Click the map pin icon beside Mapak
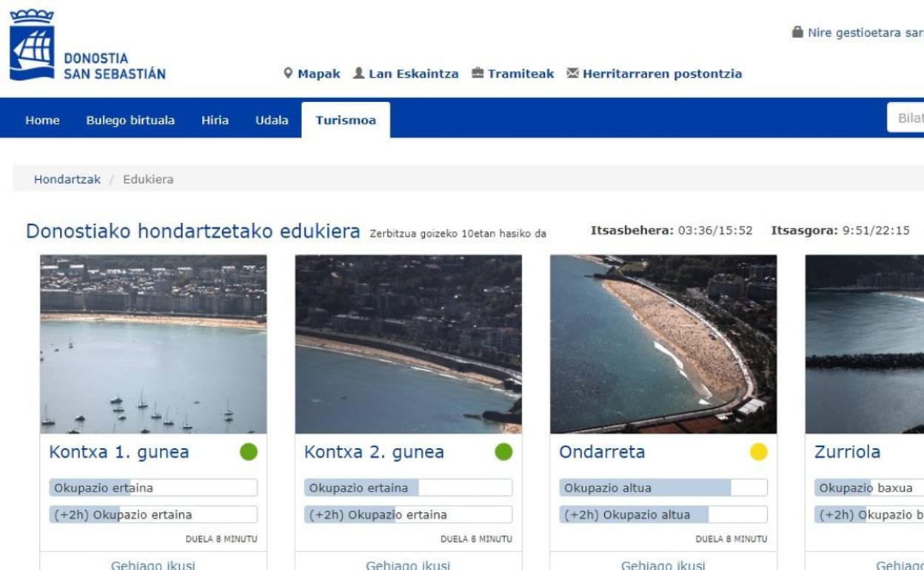The image size is (924, 570). [x=289, y=74]
